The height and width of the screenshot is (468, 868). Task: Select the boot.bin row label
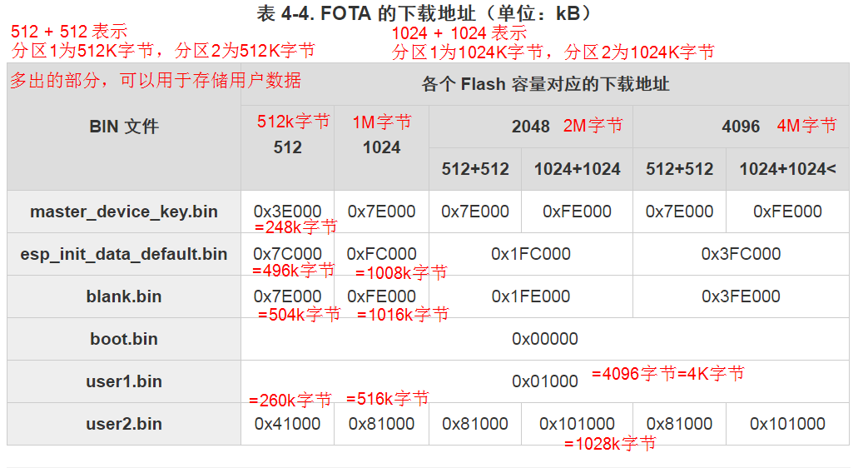pos(124,339)
